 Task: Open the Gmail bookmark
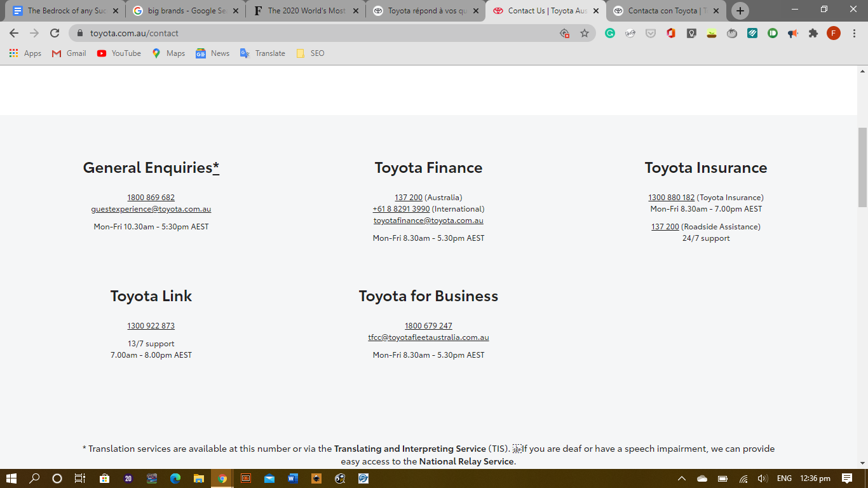click(x=69, y=53)
